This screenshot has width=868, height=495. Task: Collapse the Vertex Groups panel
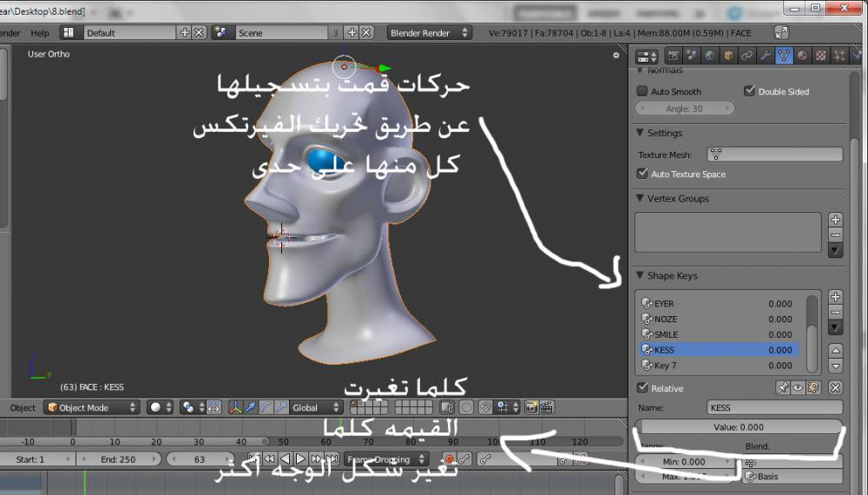(x=641, y=198)
